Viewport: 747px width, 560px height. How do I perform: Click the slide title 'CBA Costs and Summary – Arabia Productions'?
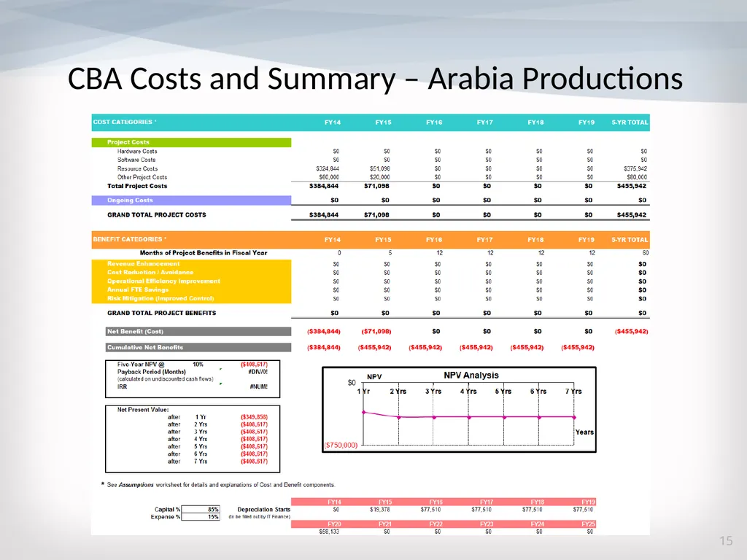[x=375, y=79]
